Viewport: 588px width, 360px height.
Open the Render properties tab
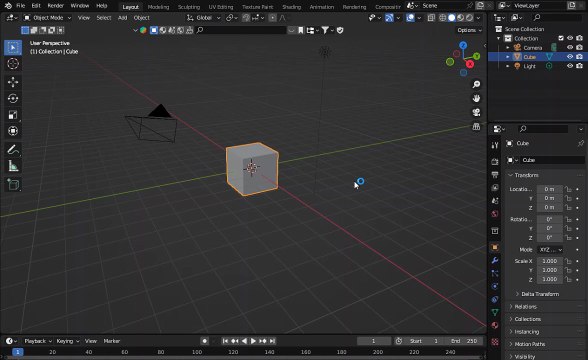point(495,162)
